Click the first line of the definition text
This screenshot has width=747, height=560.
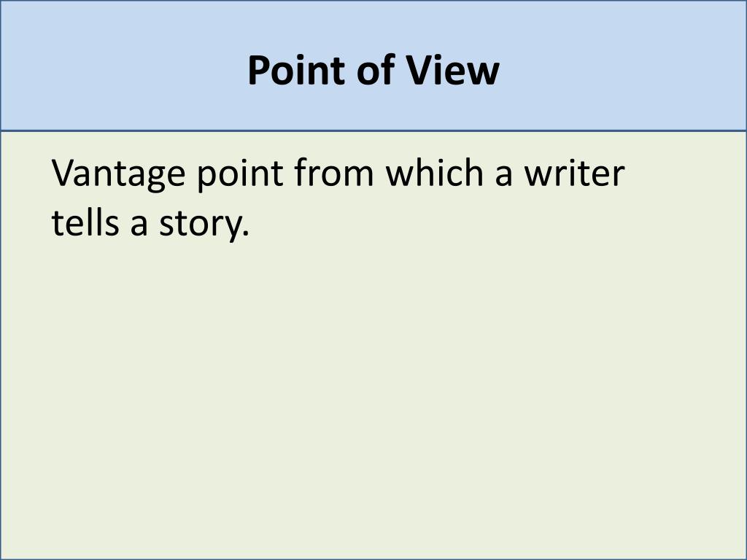pyautogui.click(x=338, y=174)
